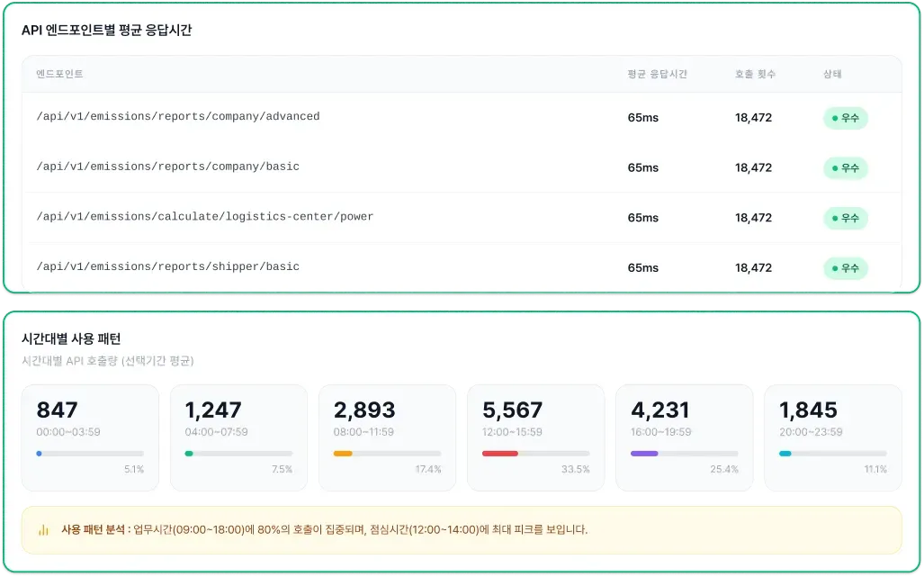Click the 12:00~15:59 time range label
This screenshot has height=577, width=924.
click(512, 432)
